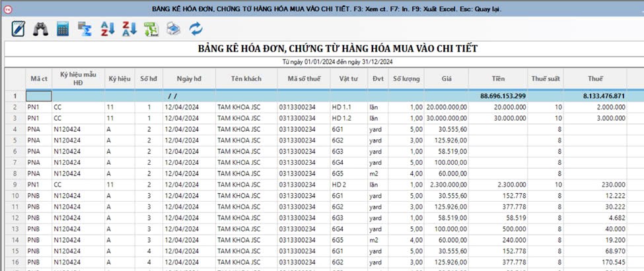
Task: Click the 'Thuế suất' column header
Action: pyautogui.click(x=546, y=79)
